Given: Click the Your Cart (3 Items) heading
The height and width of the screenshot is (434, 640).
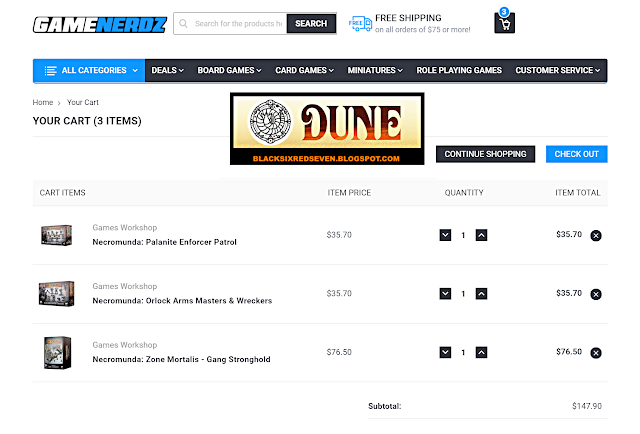Looking at the screenshot, I should point(87,121).
